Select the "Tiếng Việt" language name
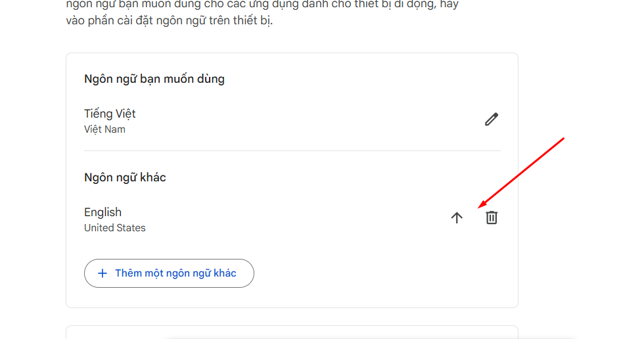This screenshot has width=644, height=339. [110, 114]
